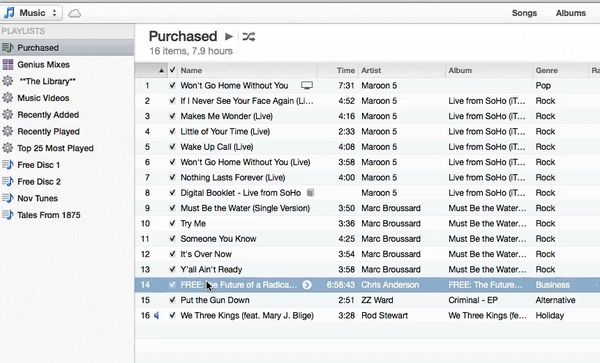Uncheck Put the Gun Down checkbox

click(173, 300)
